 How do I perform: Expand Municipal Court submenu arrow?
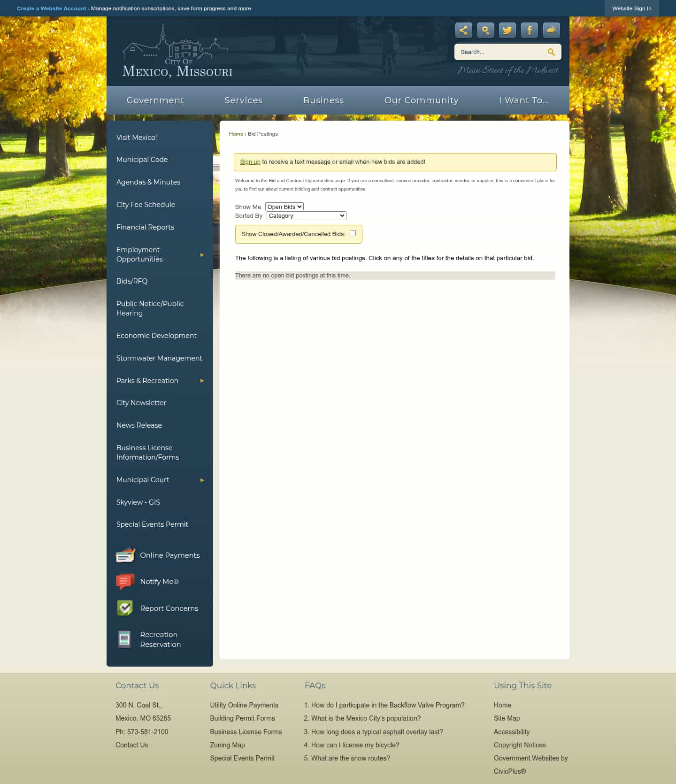(202, 480)
